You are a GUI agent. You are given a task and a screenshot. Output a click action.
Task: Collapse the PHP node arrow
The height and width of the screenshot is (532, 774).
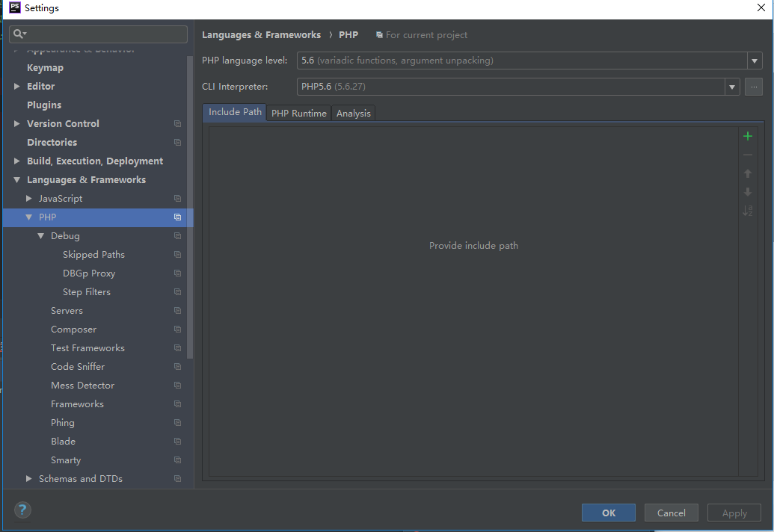pos(28,217)
